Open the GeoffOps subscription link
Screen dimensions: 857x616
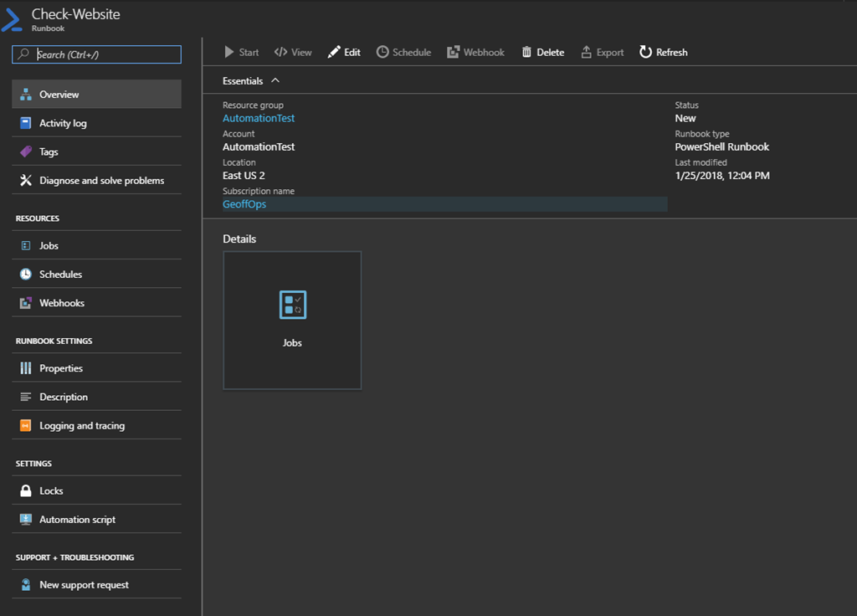(x=244, y=204)
